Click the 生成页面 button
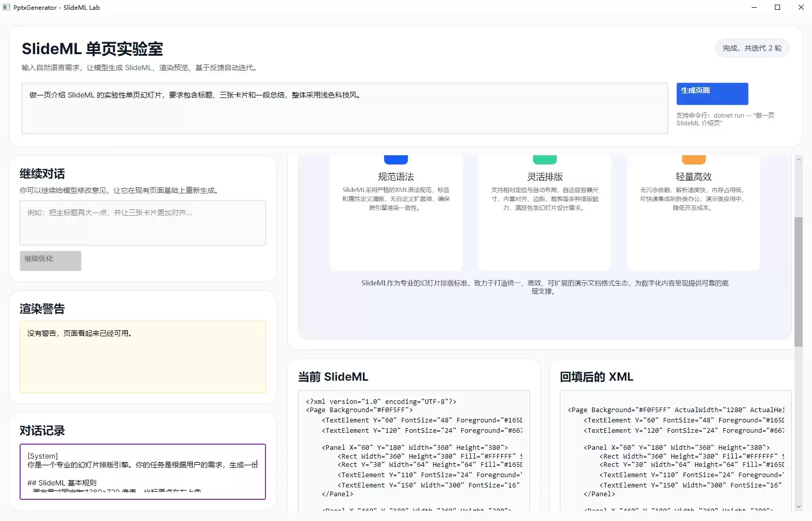812x521 pixels. click(x=712, y=94)
